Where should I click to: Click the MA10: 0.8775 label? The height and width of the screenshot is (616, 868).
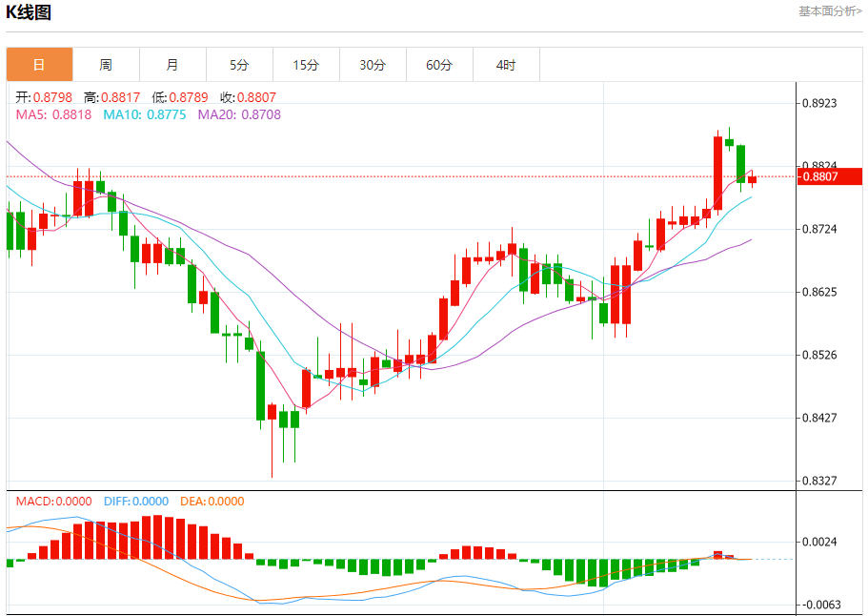click(145, 114)
